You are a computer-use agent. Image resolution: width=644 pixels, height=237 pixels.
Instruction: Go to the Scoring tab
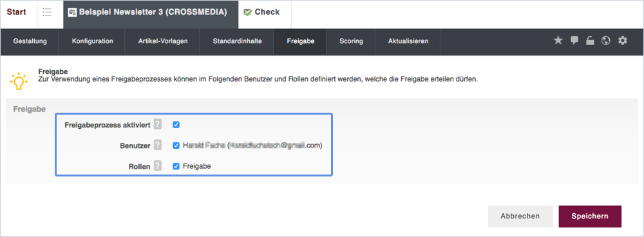point(351,41)
